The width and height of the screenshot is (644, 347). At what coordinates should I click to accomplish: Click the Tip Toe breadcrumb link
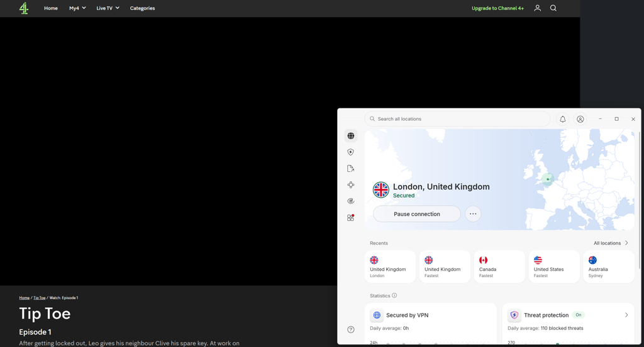(40, 298)
